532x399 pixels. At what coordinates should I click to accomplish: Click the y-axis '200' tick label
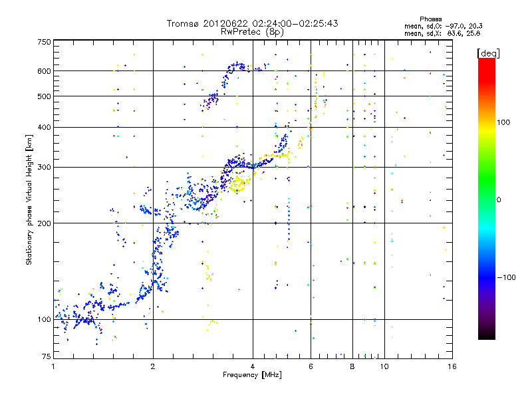pyautogui.click(x=44, y=223)
